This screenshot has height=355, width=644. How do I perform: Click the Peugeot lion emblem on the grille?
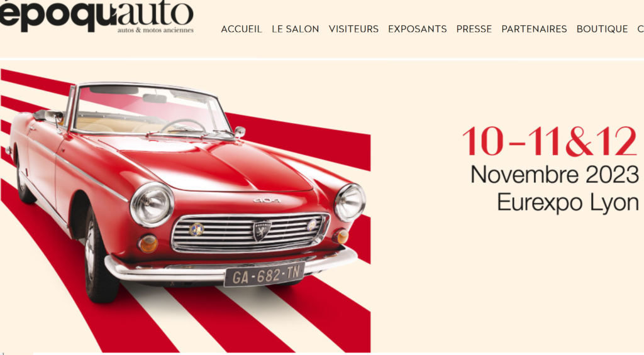pyautogui.click(x=261, y=231)
